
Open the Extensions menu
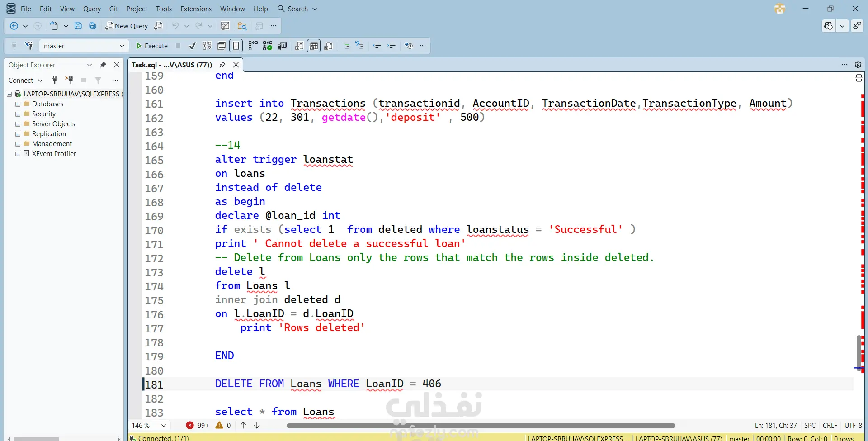(196, 9)
